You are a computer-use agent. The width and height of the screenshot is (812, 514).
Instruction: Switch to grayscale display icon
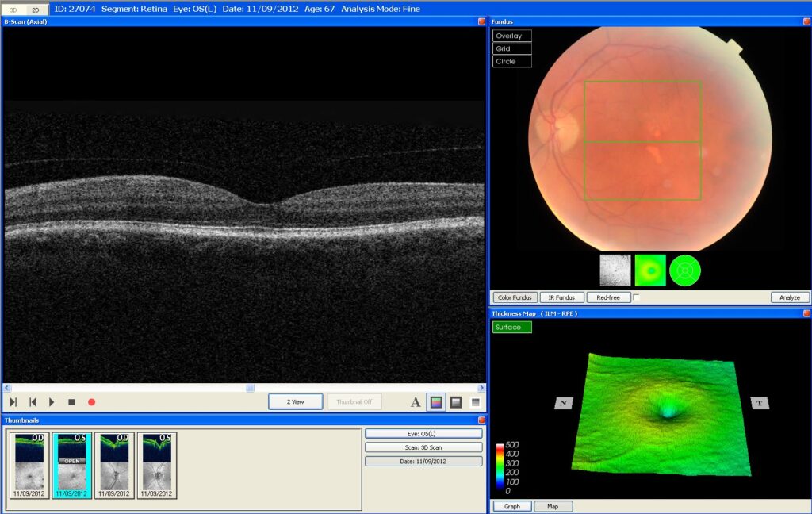(456, 402)
